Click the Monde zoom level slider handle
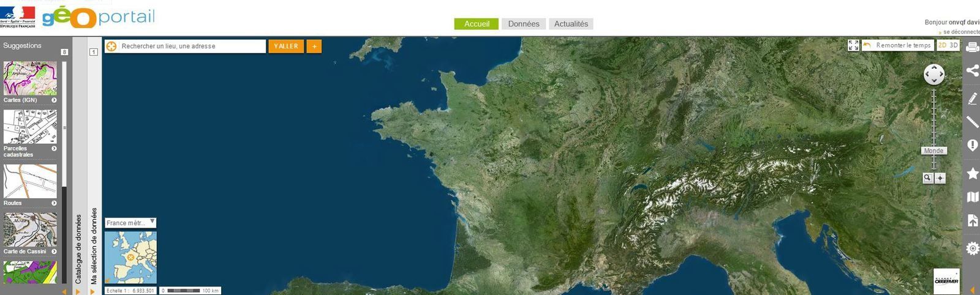 [933, 151]
